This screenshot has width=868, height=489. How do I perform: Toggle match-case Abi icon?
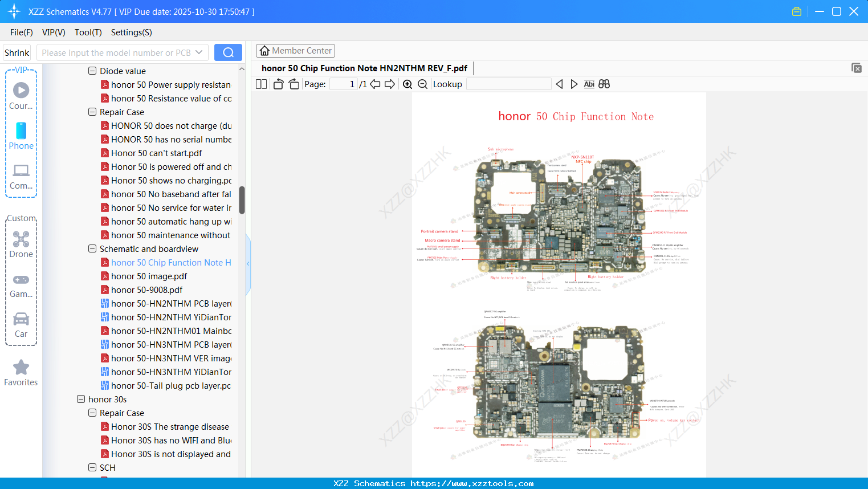pyautogui.click(x=589, y=84)
